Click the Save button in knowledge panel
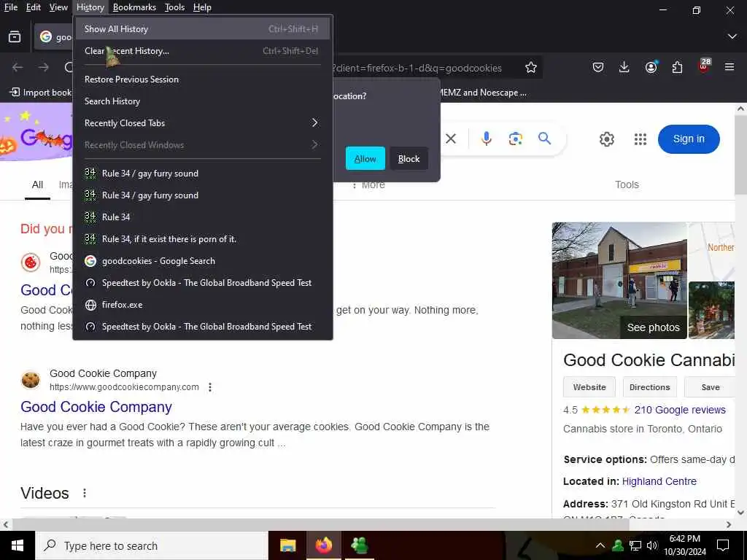This screenshot has height=560, width=747. (x=710, y=387)
